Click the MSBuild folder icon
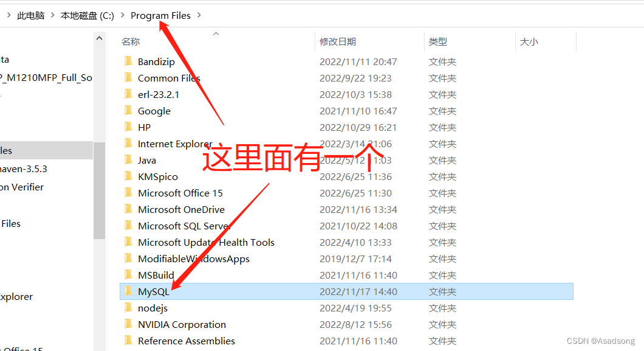 pyautogui.click(x=128, y=275)
